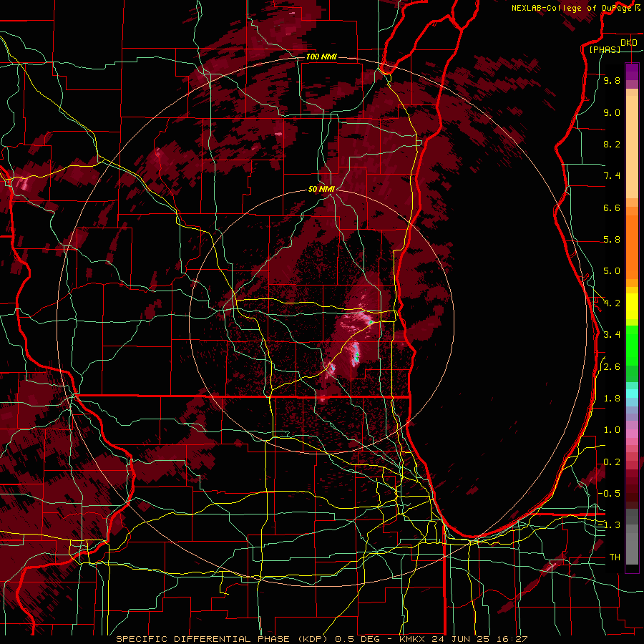This screenshot has height=644, width=644.
Task: Click the -0.5 legend value
Action: coord(610,494)
